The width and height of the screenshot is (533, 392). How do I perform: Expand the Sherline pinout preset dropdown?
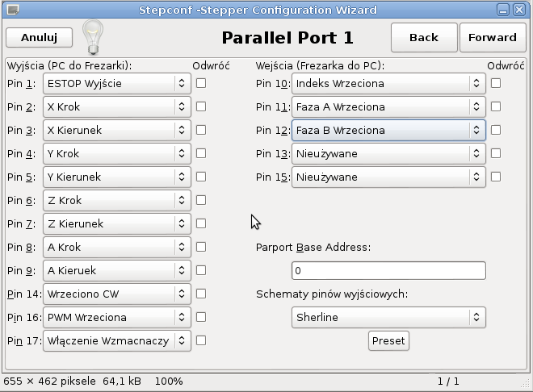click(388, 317)
